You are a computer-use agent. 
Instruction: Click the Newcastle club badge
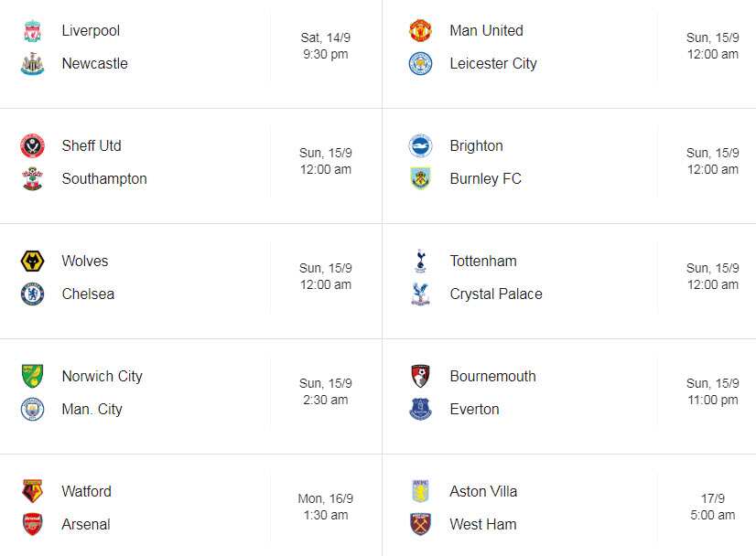point(32,63)
